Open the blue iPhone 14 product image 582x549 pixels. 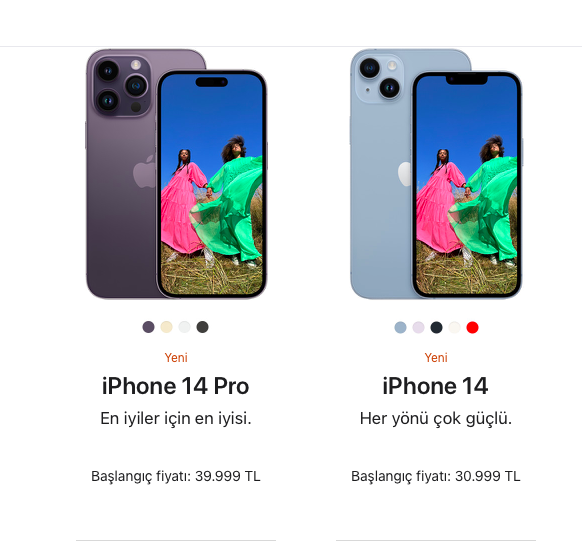point(436,174)
